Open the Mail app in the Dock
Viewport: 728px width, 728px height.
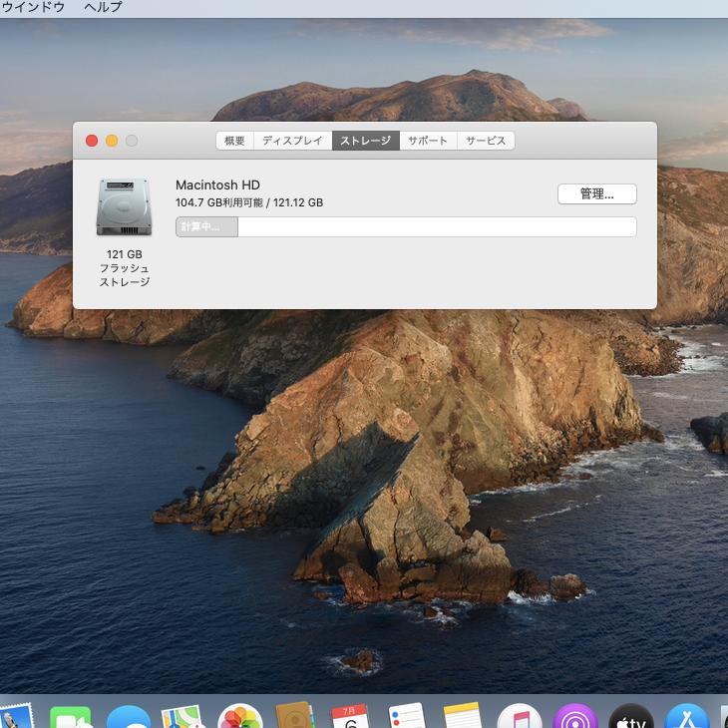tap(14, 718)
